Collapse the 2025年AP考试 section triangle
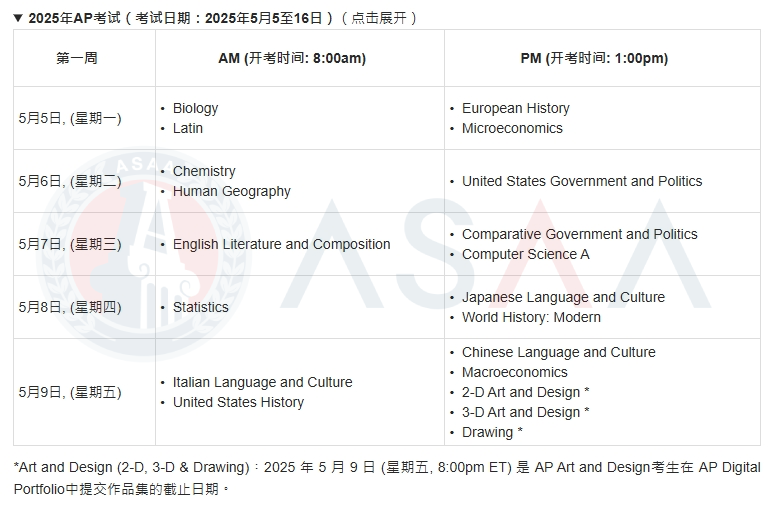 tap(18, 18)
